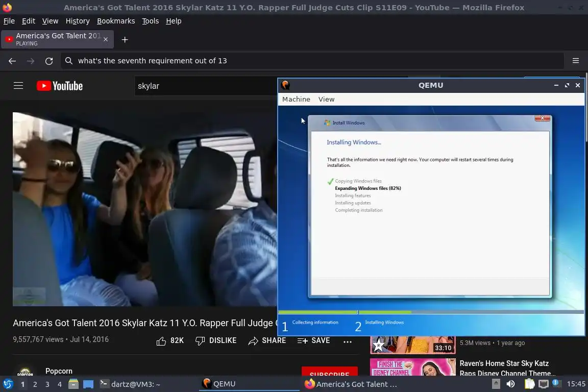
Task: Close the America's Got Talent tab
Action: pyautogui.click(x=106, y=39)
